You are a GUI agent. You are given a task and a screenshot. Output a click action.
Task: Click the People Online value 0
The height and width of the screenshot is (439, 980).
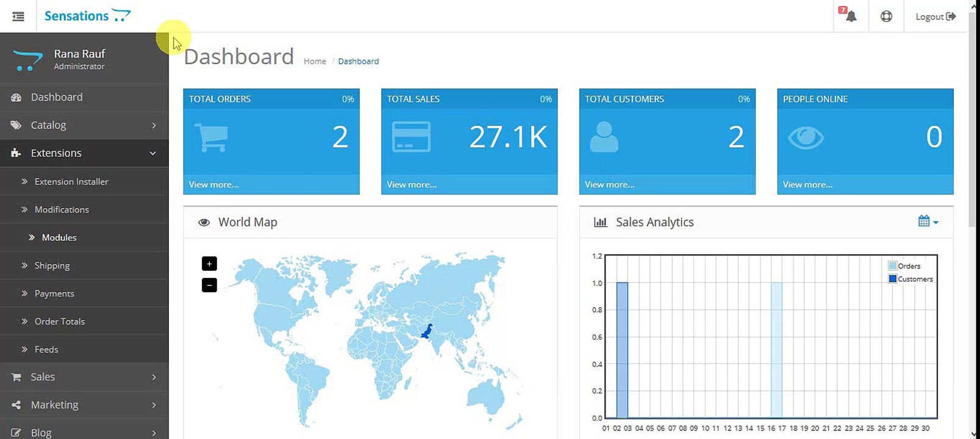click(x=934, y=137)
